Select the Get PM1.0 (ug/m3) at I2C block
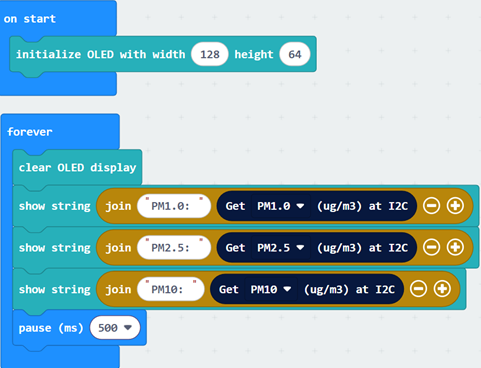 click(x=317, y=206)
